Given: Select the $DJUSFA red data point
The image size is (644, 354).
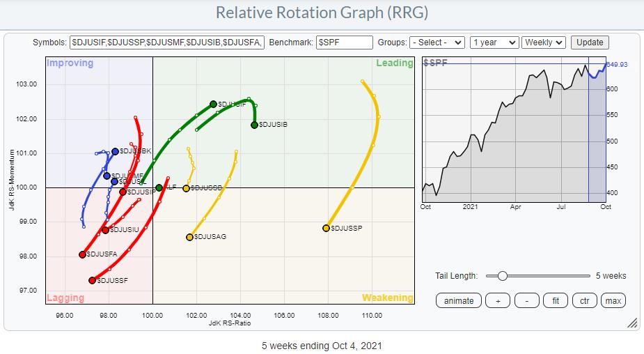Looking at the screenshot, I should point(82,254).
